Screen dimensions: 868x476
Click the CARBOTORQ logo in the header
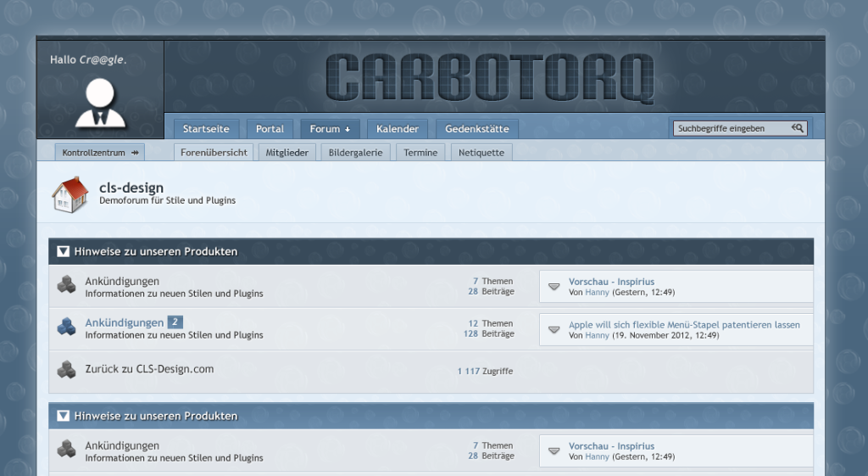tap(490, 78)
